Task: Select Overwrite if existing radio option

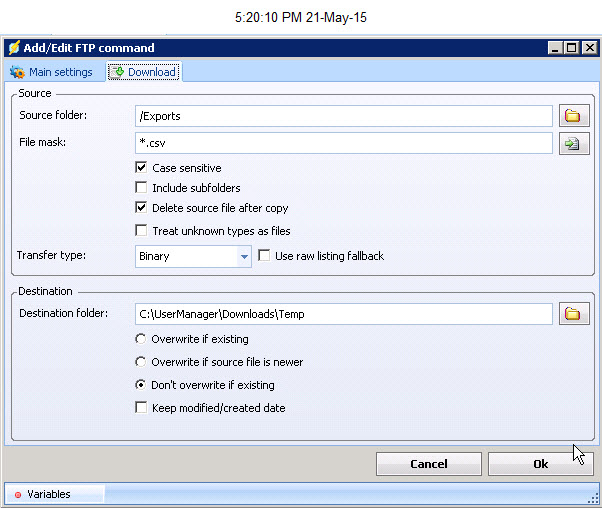Action: pyautogui.click(x=141, y=339)
